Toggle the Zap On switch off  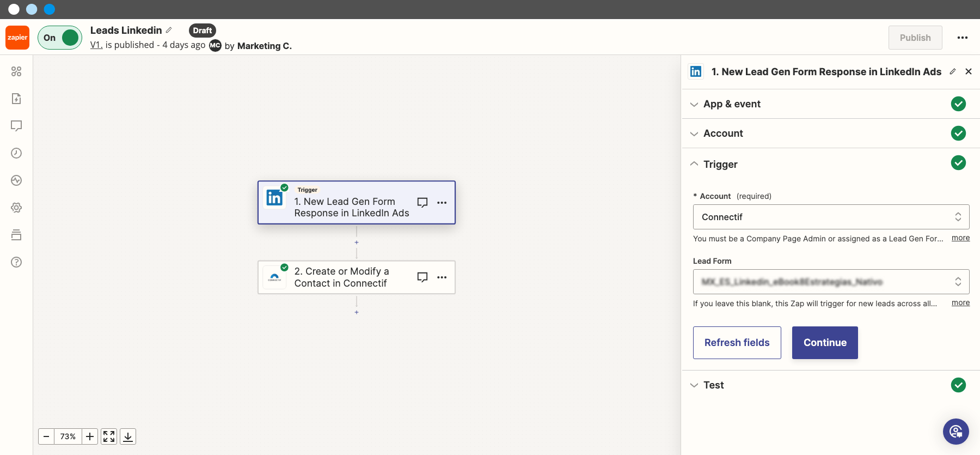[x=60, y=38]
